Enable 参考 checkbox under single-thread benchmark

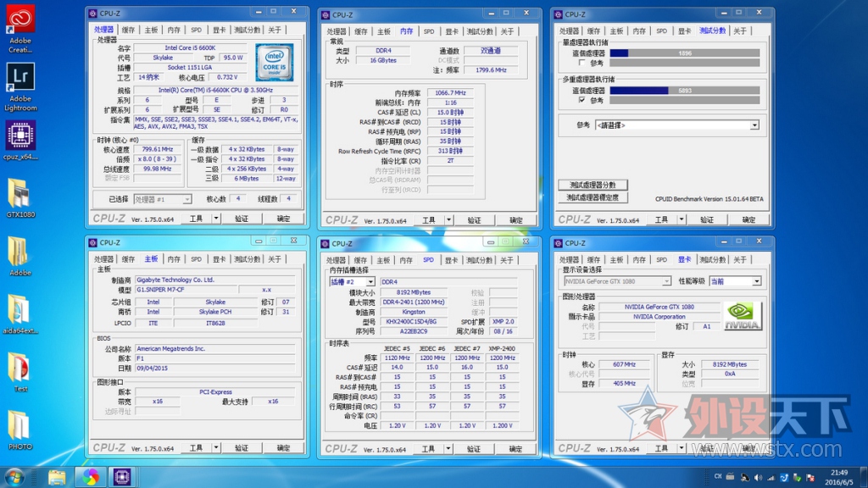point(581,63)
